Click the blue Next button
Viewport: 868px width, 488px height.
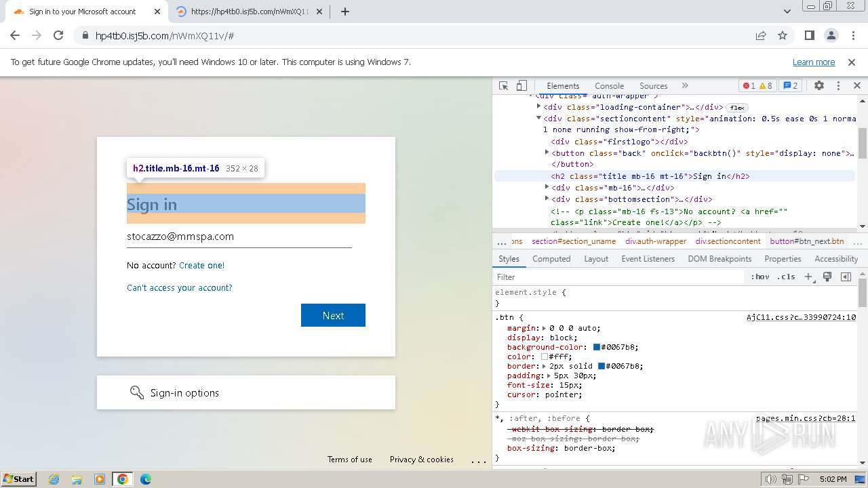pyautogui.click(x=333, y=315)
